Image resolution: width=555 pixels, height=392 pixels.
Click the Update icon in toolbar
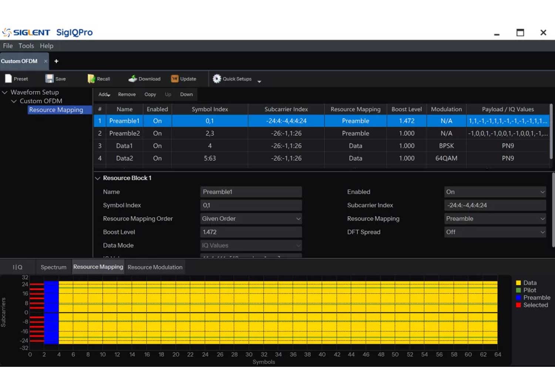[x=175, y=79]
